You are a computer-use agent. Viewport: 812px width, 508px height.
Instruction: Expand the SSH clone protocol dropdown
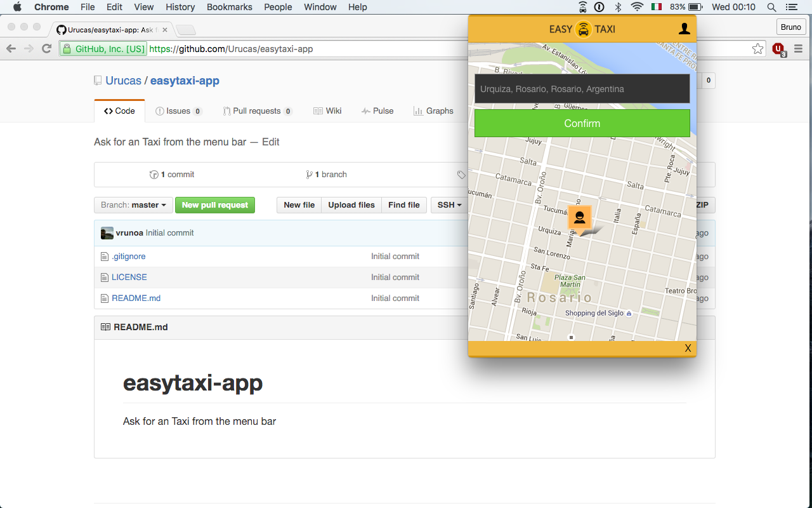coord(449,205)
